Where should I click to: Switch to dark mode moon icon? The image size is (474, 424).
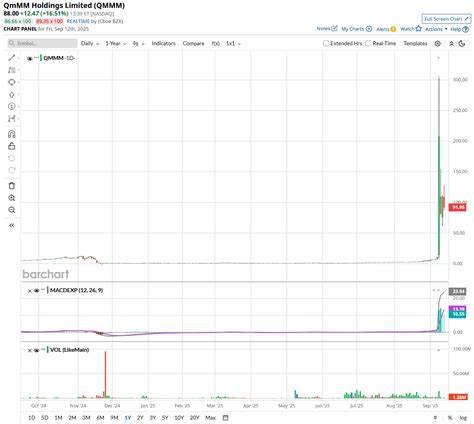(462, 44)
